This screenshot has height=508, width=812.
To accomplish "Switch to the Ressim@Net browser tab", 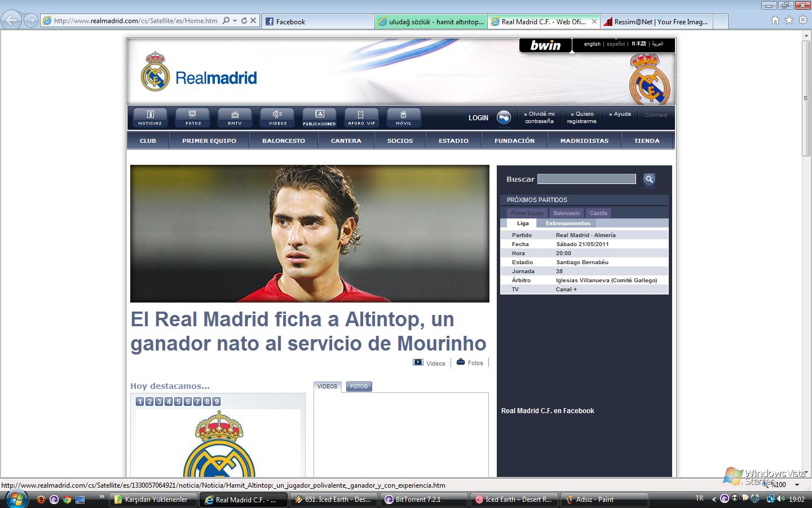I will 656,21.
